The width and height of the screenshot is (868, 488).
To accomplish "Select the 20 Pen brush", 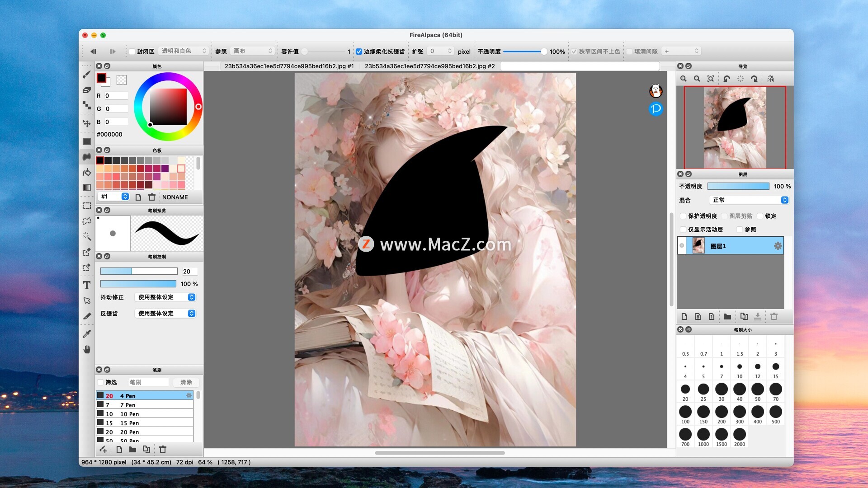I will coord(145,432).
